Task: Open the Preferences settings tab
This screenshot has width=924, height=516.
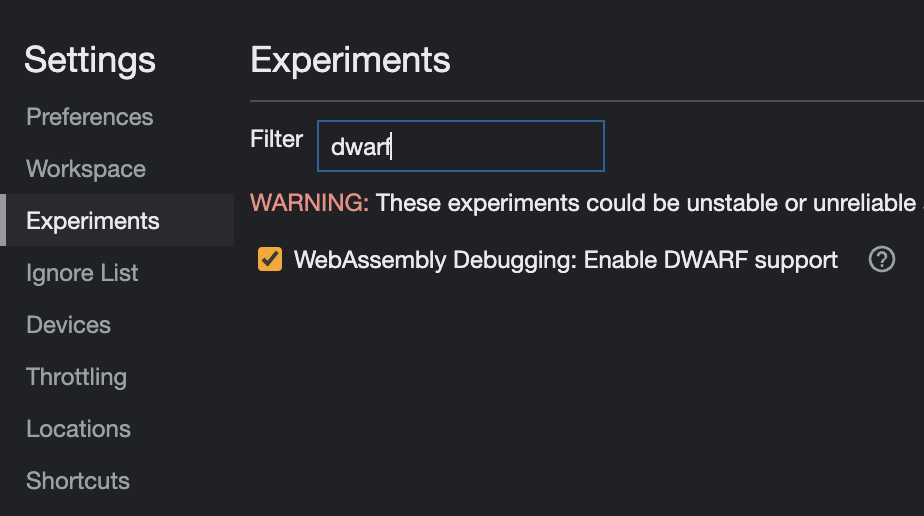Action: point(90,117)
